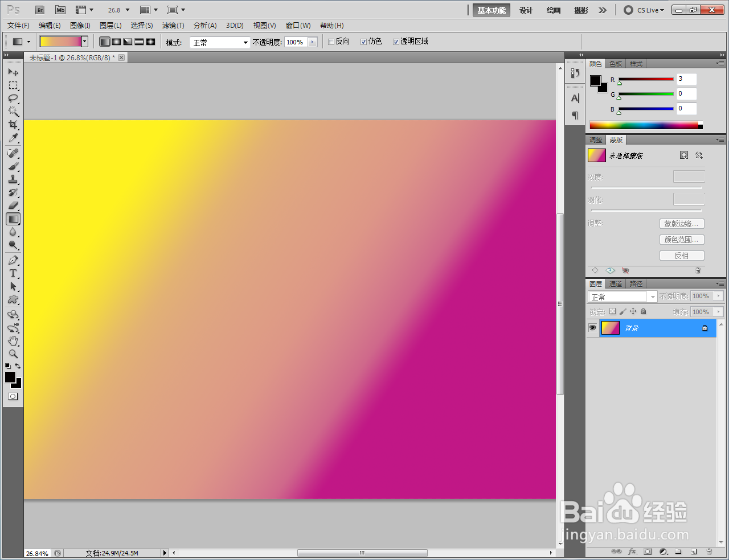This screenshot has height=560, width=729.
Task: Open the 滤镜(T) menu
Action: tap(173, 26)
